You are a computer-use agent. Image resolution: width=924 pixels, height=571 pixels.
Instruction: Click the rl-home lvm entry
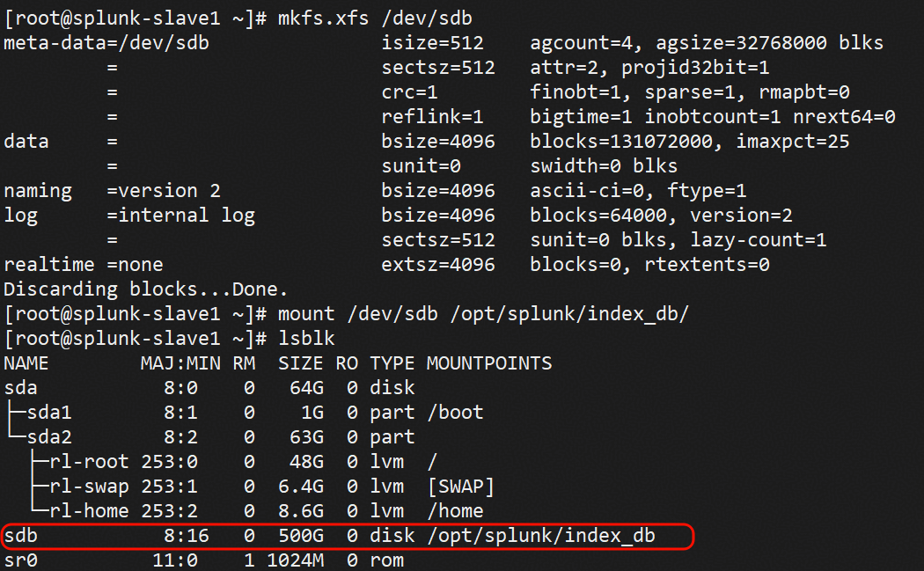pos(89,511)
